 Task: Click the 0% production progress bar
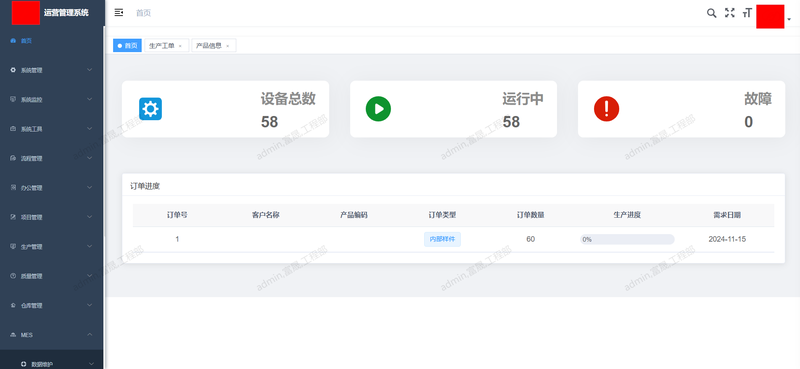(x=627, y=239)
